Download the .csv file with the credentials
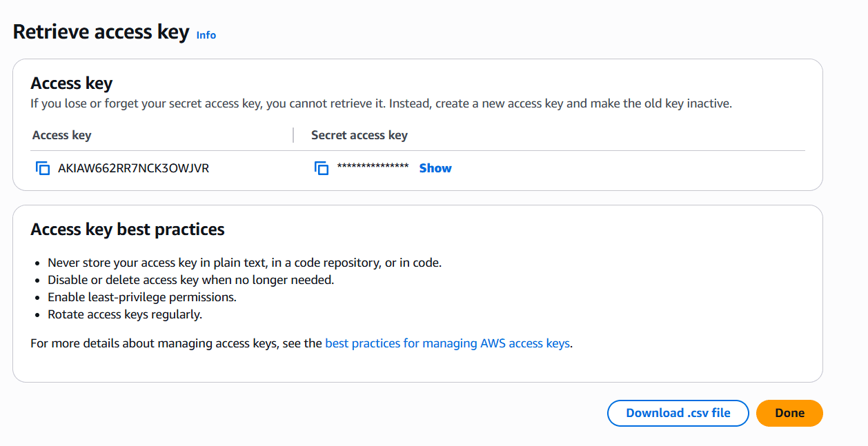The image size is (868, 446). (x=678, y=413)
